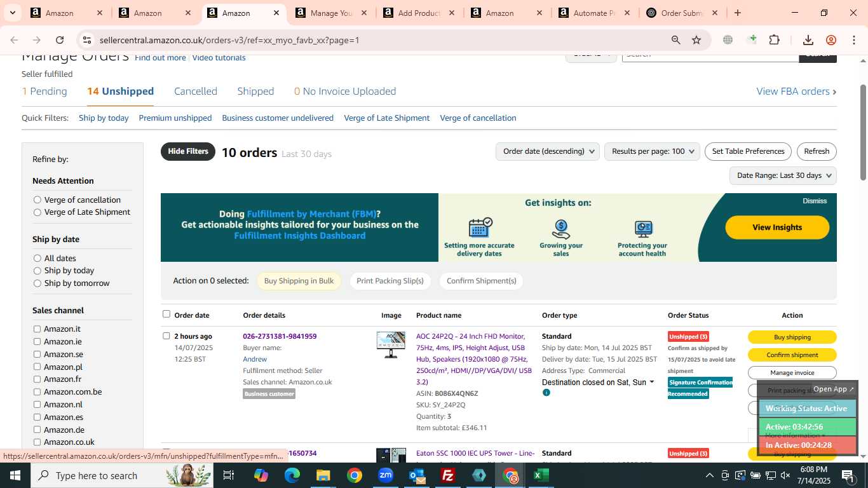This screenshot has height=488, width=868.
Task: Open the Copilot icon in the taskbar
Action: pos(261,475)
